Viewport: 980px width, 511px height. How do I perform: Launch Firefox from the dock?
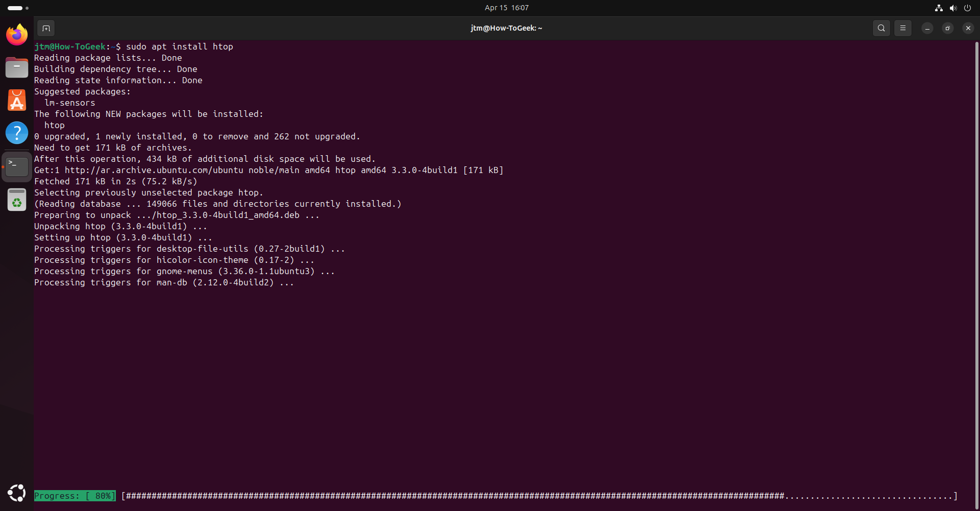(x=16, y=34)
